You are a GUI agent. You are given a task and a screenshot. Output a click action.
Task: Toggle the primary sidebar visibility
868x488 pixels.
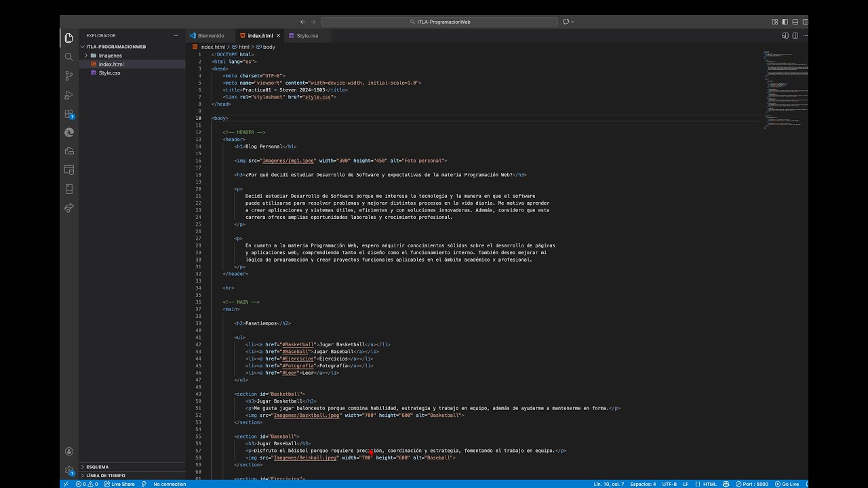pyautogui.click(x=785, y=22)
